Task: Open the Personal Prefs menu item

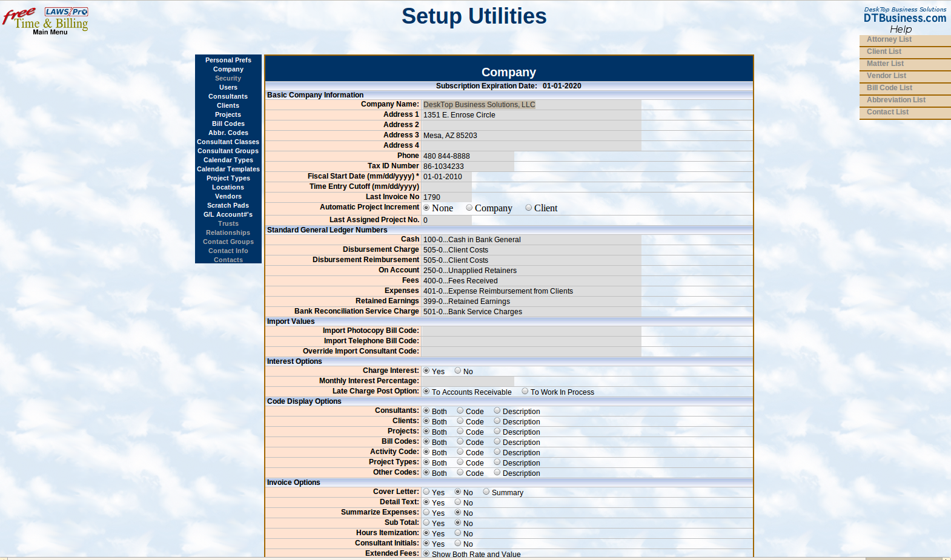Action: [228, 60]
